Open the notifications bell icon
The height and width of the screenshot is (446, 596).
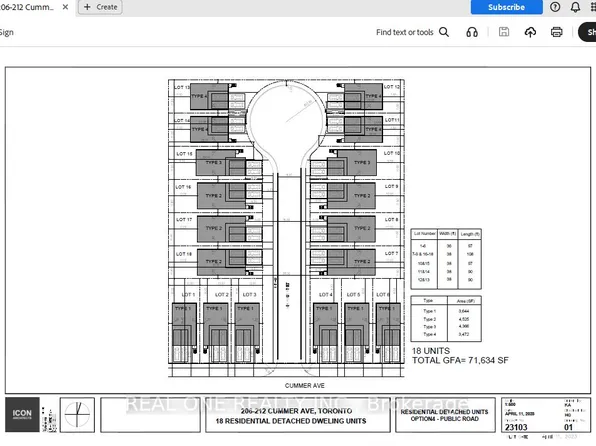coord(575,7)
